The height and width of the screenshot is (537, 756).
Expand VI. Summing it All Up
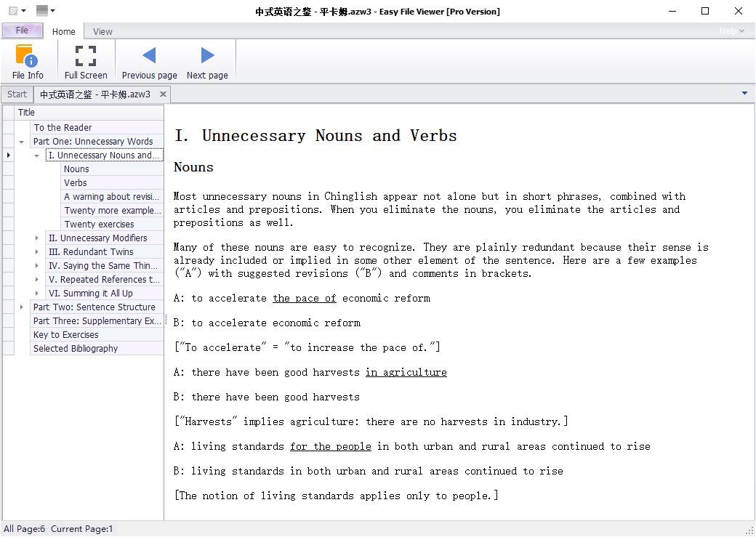coord(36,294)
